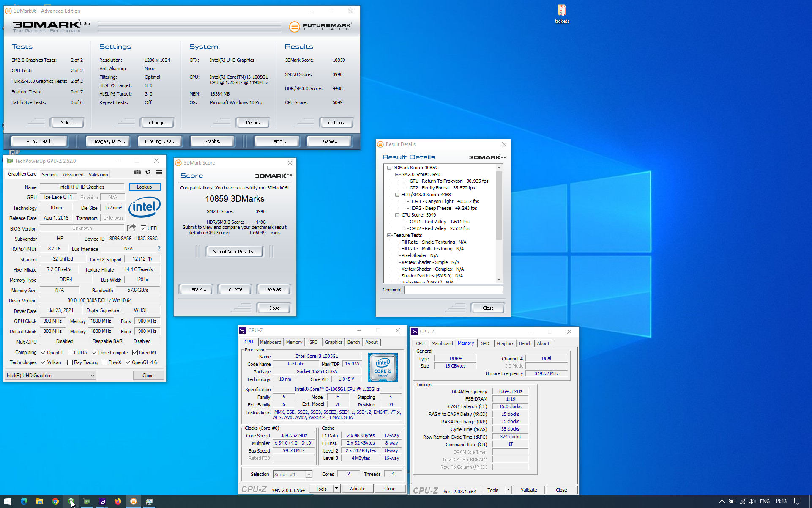
Task: Open the GPU-Z hamburger menu icon
Action: click(159, 172)
